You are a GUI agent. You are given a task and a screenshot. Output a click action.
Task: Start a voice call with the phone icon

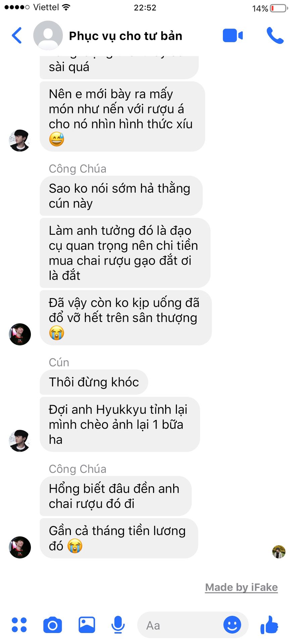tap(275, 36)
